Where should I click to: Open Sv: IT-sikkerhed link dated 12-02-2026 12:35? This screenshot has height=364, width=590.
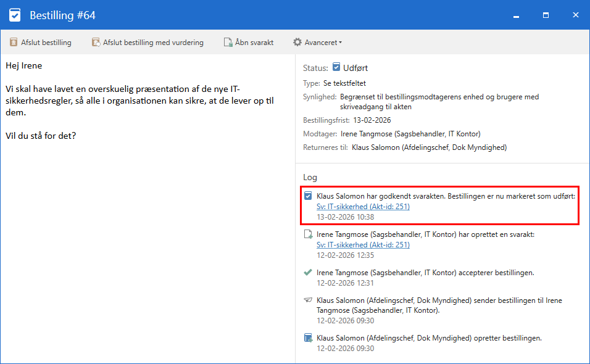pos(363,245)
